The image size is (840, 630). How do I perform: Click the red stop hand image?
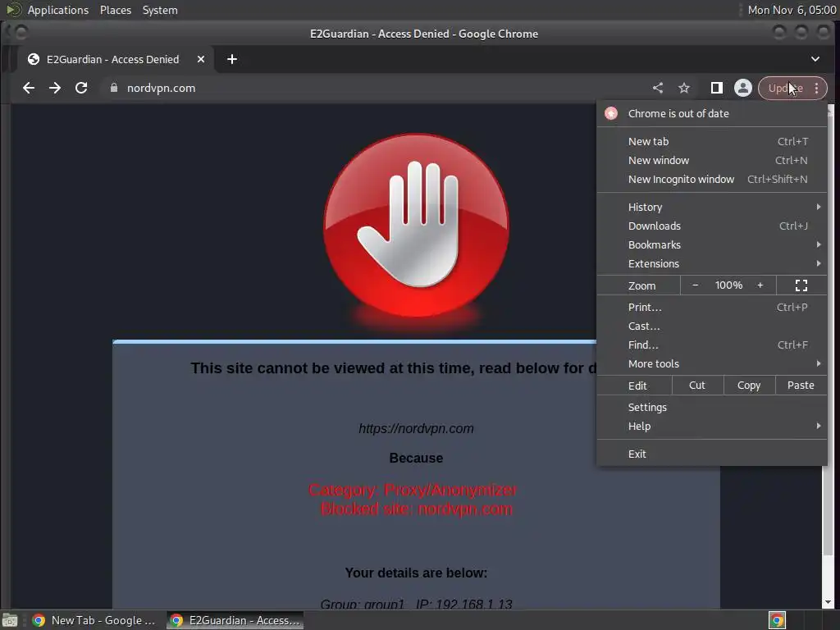coord(416,225)
